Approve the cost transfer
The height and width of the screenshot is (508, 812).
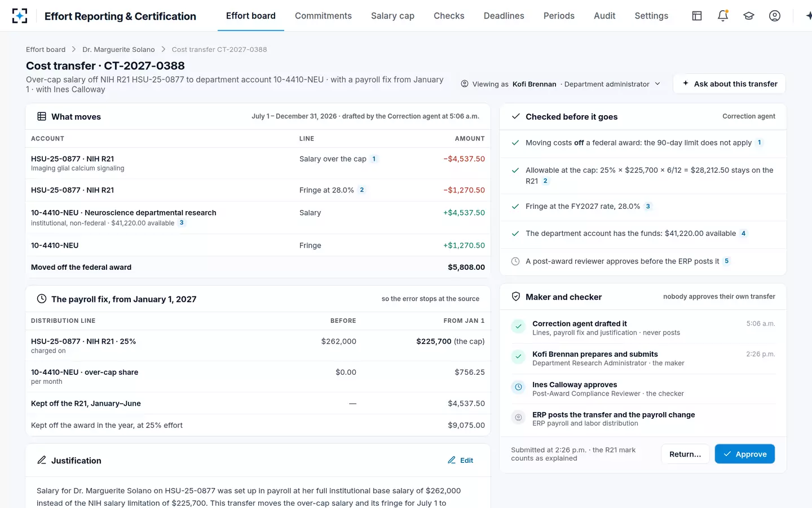point(745,454)
